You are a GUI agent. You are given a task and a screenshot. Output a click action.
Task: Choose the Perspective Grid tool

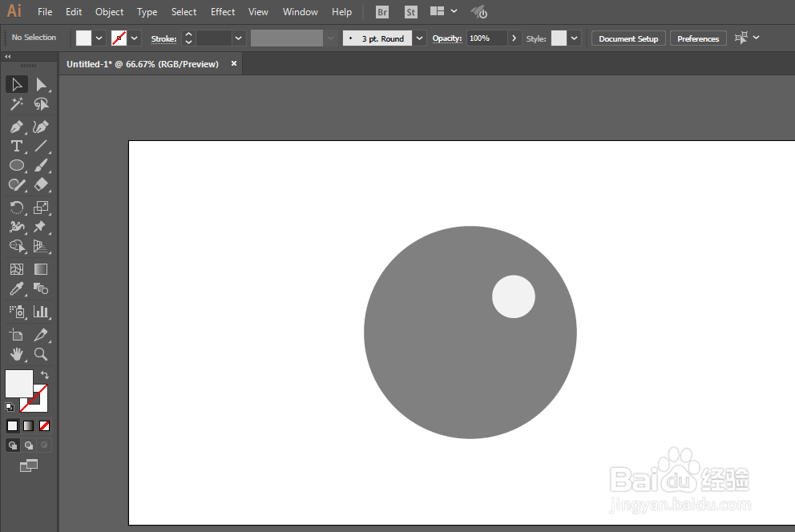(x=41, y=246)
